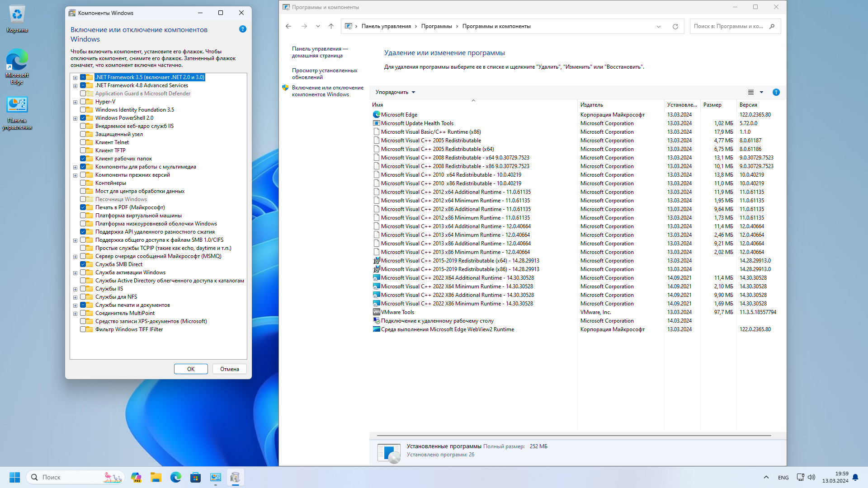
Task: Click the horizontal scrollbar under program list
Action: coord(574,436)
